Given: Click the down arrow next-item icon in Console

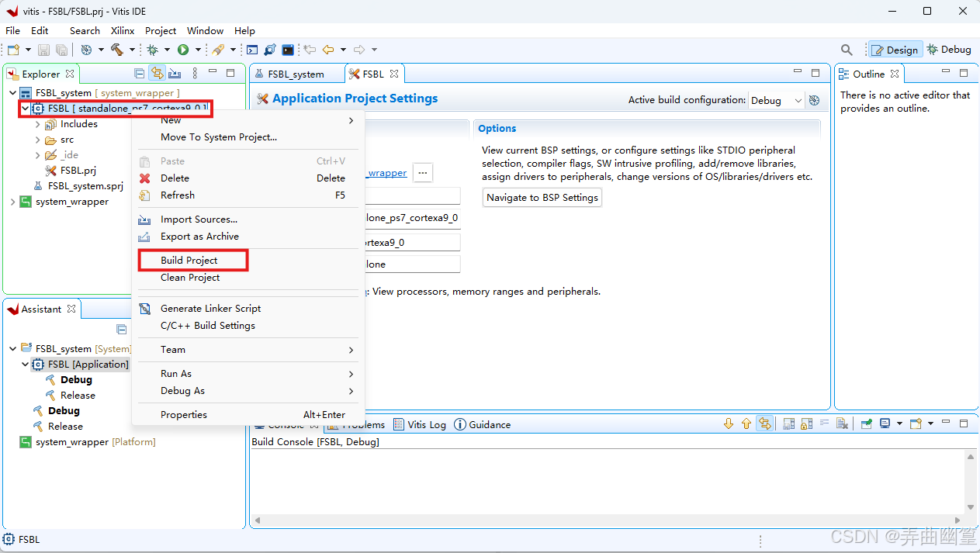Looking at the screenshot, I should pos(728,423).
